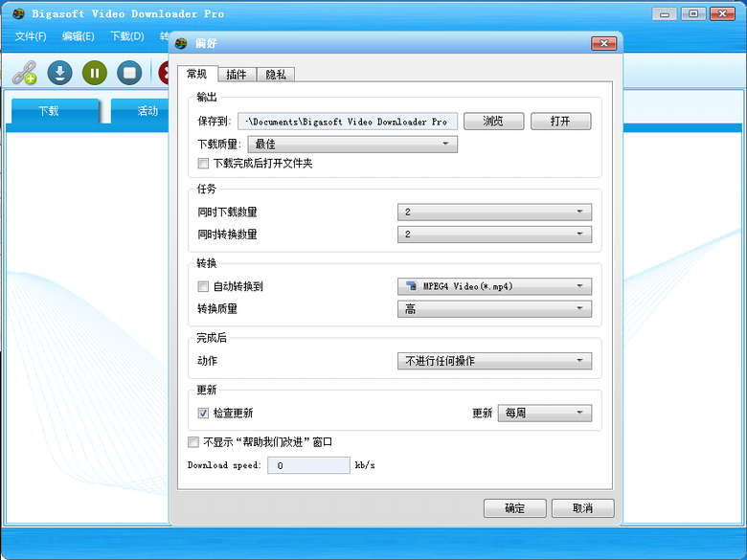This screenshot has height=560, width=747.
Task: Uncheck the 检查更新 checkbox
Action: pos(203,414)
